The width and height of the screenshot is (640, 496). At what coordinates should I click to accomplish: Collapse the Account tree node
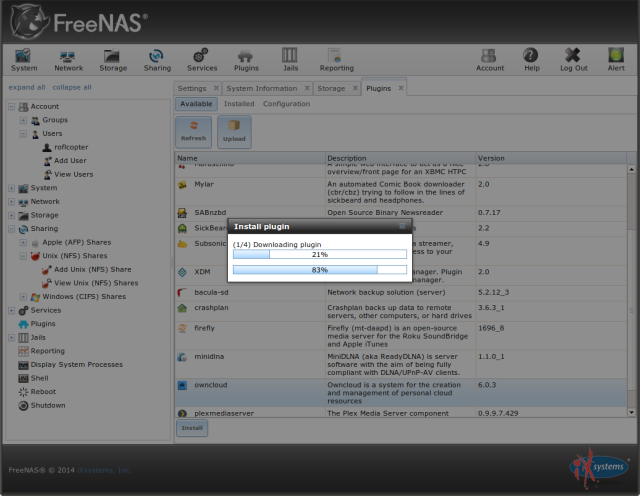(x=11, y=107)
